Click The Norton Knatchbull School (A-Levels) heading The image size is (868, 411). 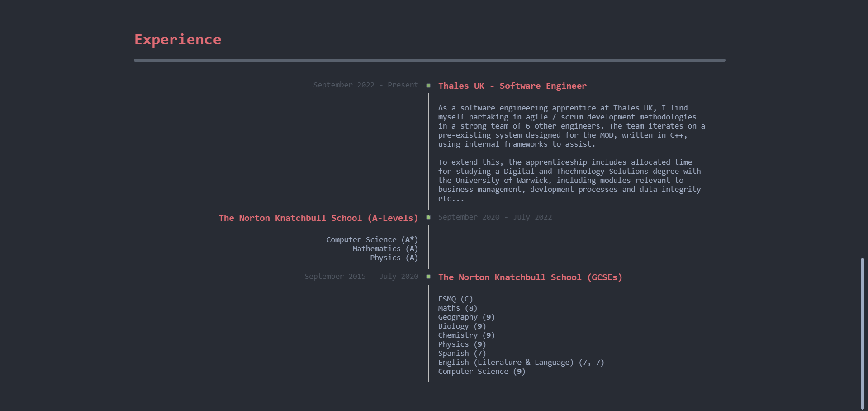318,218
